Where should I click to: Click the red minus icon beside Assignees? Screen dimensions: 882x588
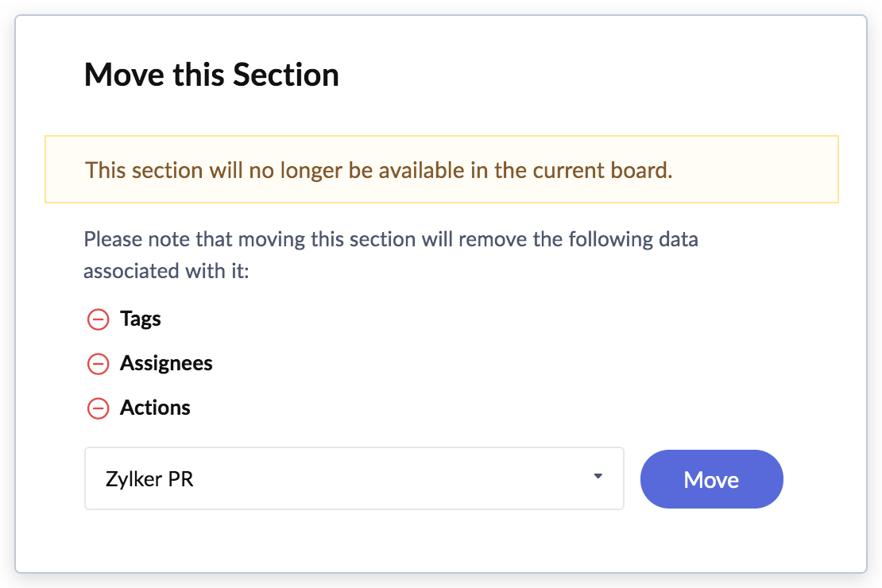98,364
